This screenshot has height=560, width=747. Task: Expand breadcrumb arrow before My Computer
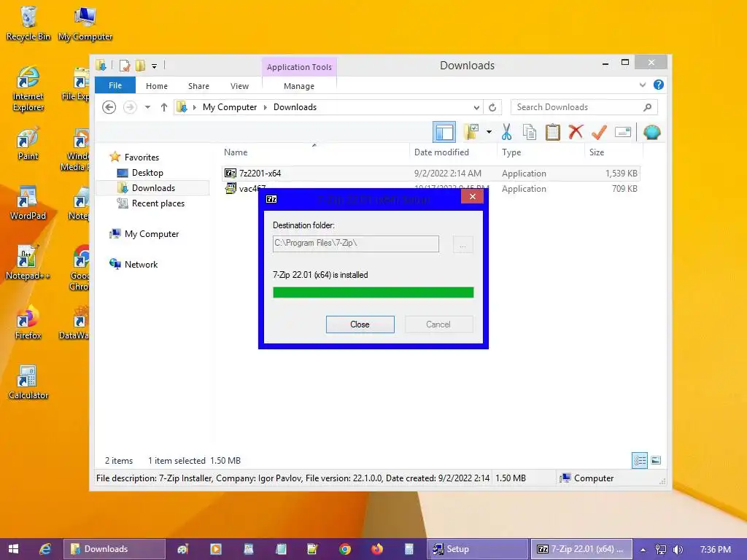[x=194, y=107]
